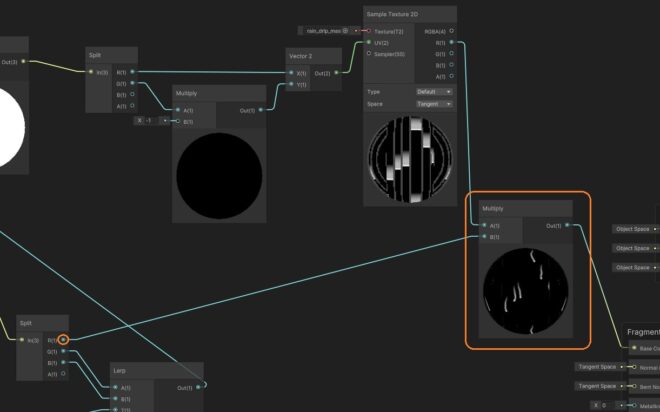Click the rain streak Multiply preview sphere

click(526, 291)
